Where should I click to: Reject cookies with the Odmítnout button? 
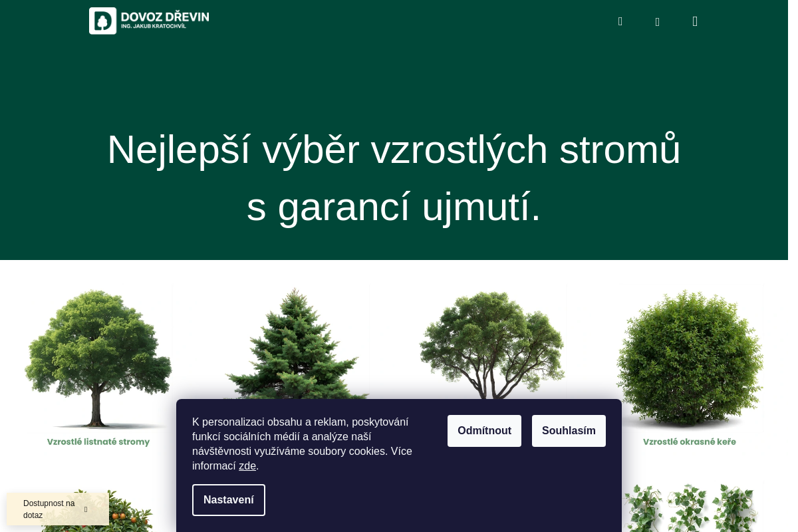(x=484, y=431)
